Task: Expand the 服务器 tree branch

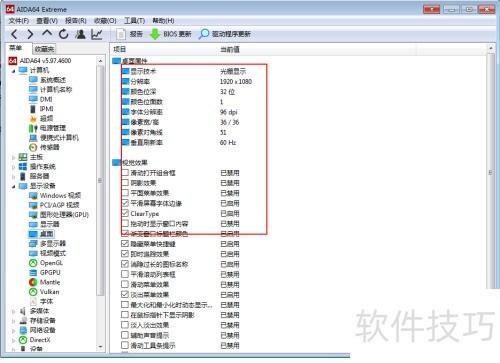Action: coord(14,177)
